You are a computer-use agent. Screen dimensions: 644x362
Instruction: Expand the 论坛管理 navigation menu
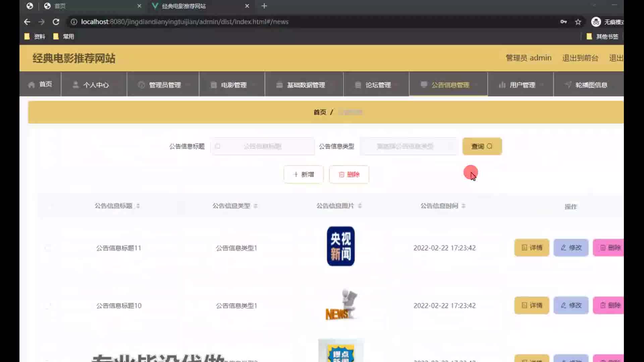pos(376,85)
